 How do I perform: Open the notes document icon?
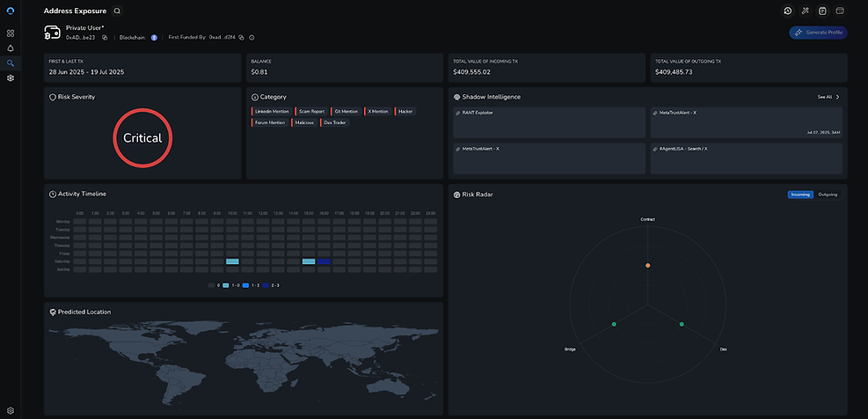pos(822,11)
